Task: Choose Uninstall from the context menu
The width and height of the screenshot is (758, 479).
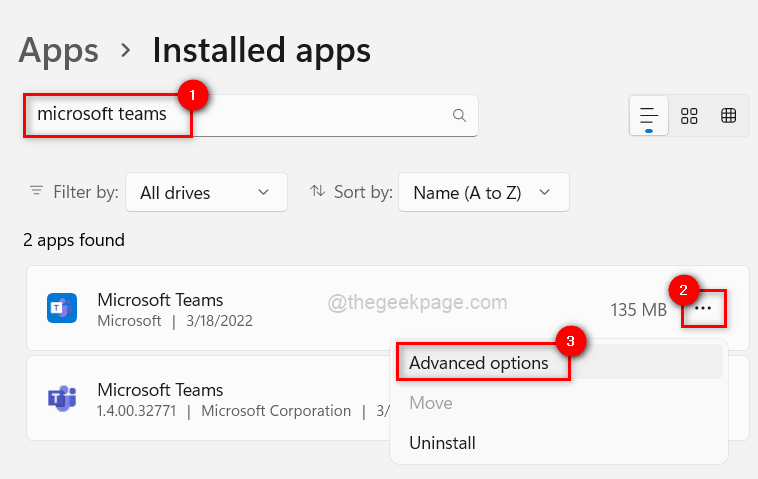Action: (558, 443)
